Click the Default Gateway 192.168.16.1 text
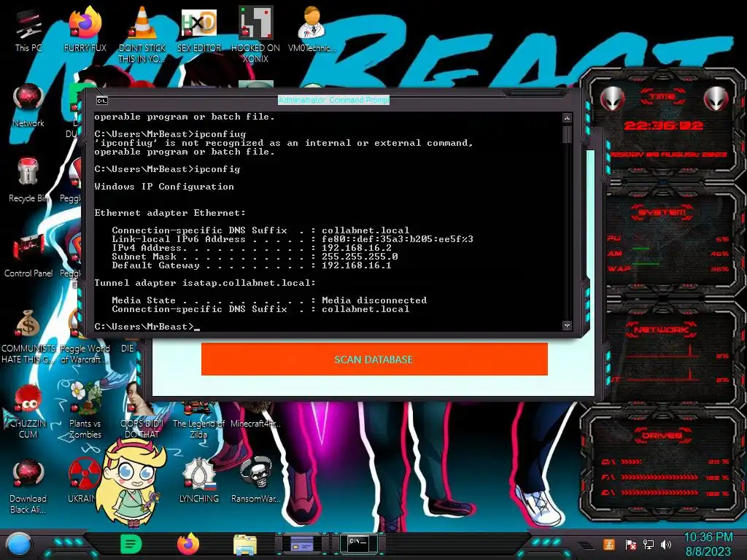Image resolution: width=747 pixels, height=560 pixels. click(x=356, y=265)
